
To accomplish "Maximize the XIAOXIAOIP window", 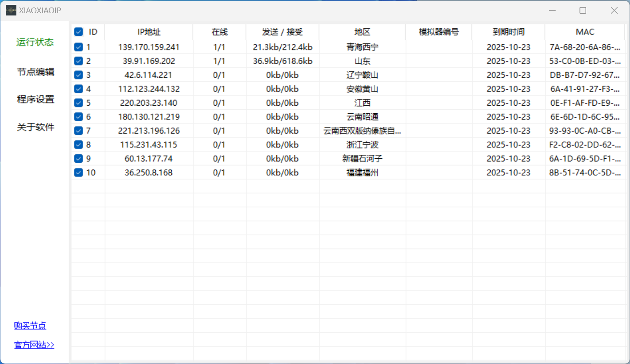I will point(583,11).
